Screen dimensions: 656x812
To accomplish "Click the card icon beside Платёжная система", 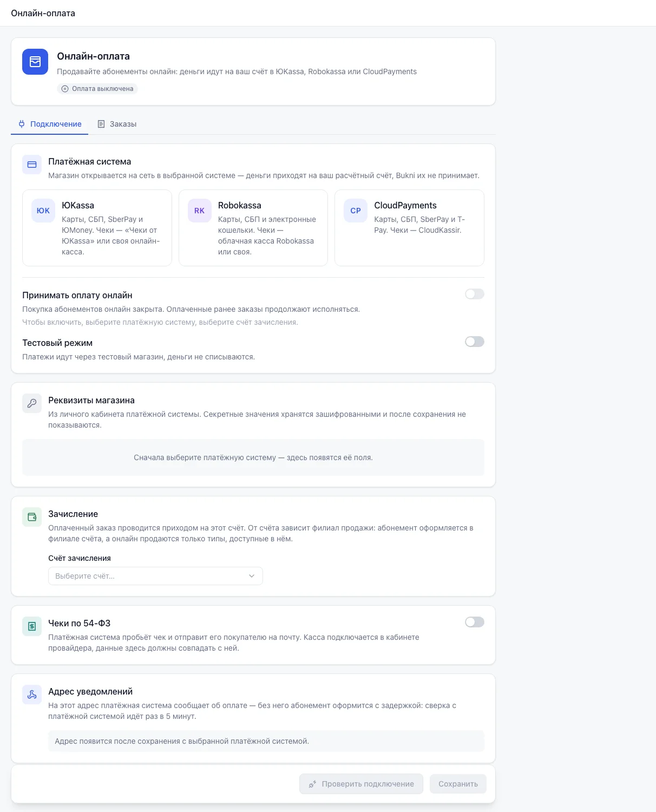I will point(32,165).
